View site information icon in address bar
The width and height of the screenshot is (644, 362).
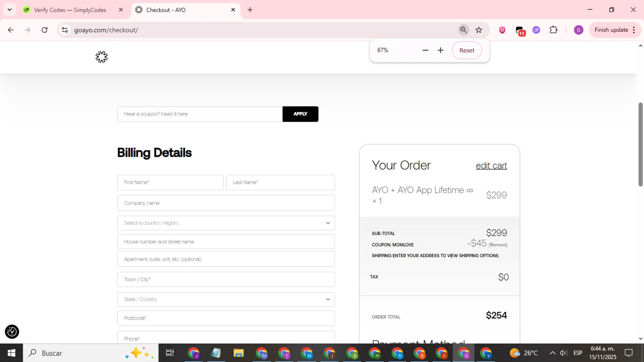coord(65,30)
